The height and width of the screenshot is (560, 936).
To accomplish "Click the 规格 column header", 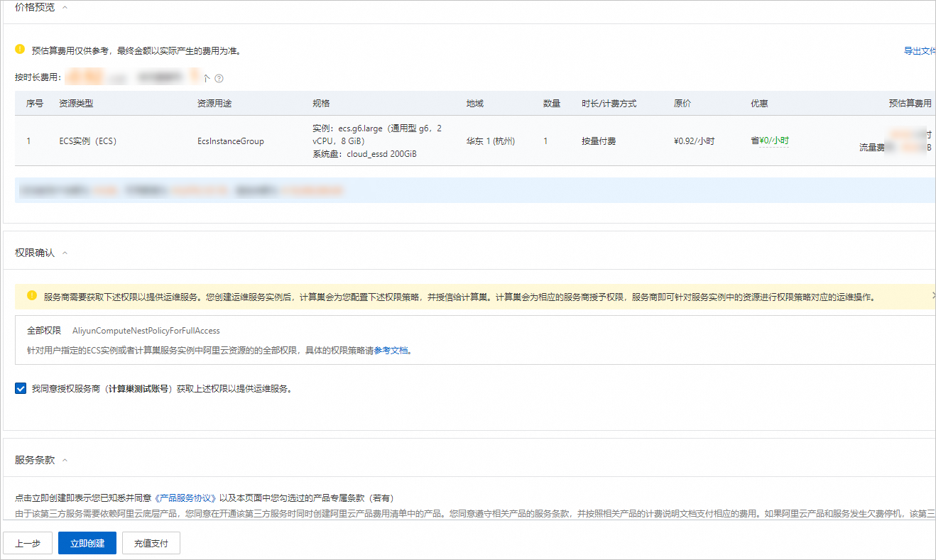I will pos(321,103).
